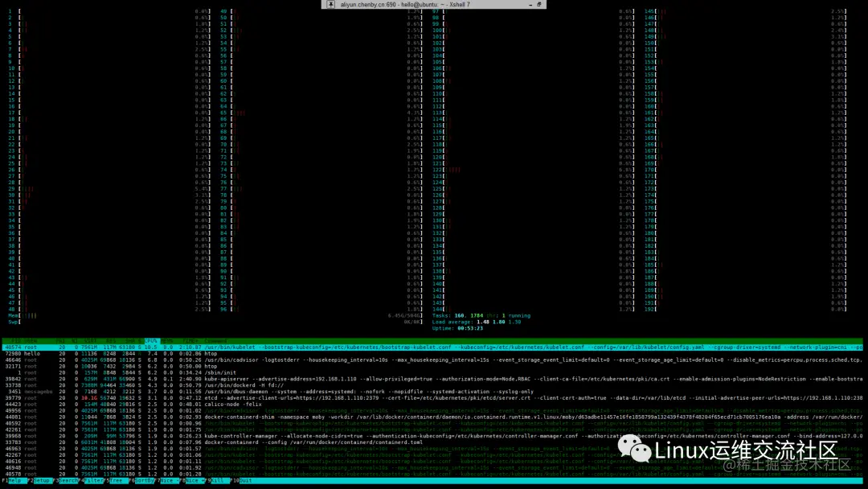Viewport: 868px width, 489px height.
Task: Select kube-apiserver process row PID 39842
Action: click(433, 379)
